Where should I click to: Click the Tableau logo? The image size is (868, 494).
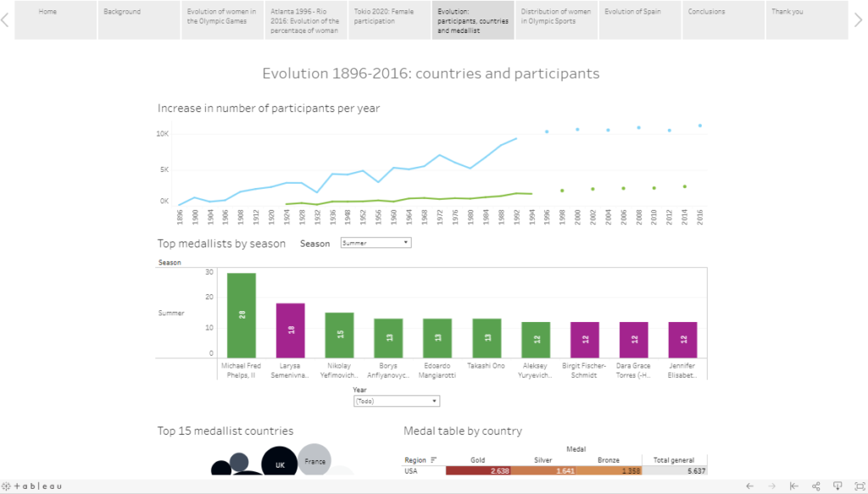coord(32,486)
